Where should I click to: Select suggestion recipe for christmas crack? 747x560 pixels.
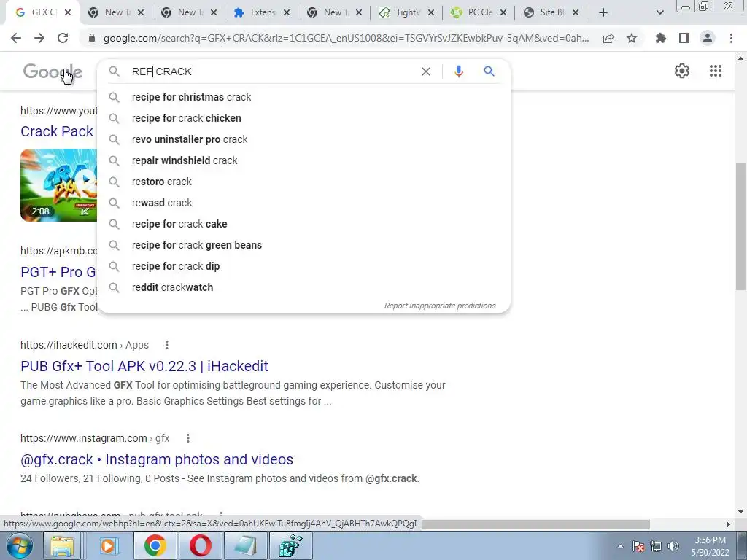(x=304, y=97)
